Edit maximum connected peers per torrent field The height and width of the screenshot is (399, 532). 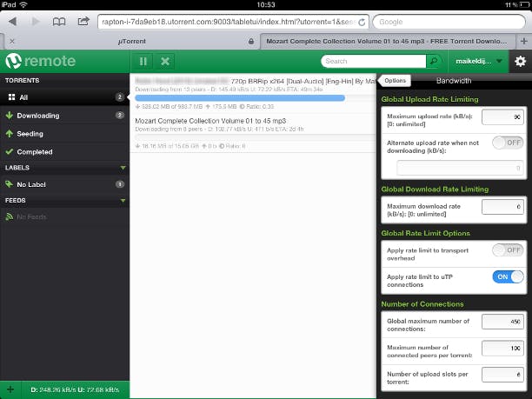point(502,348)
